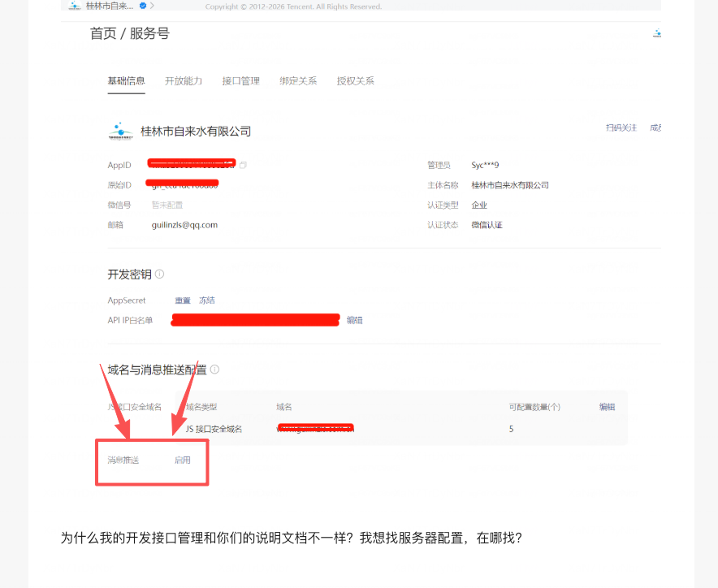Copy the AppID with the copy icon

243,165
